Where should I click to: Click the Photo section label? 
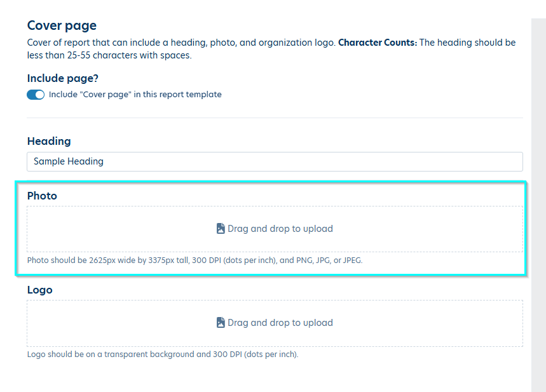42,196
